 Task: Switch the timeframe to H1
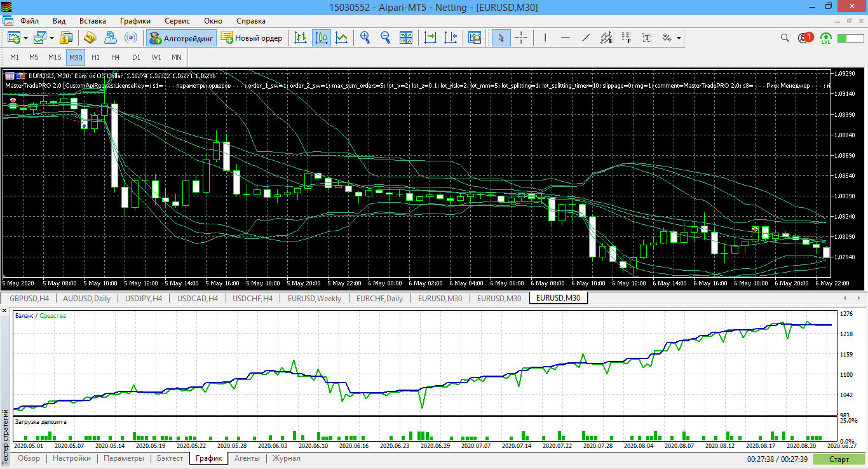(95, 57)
